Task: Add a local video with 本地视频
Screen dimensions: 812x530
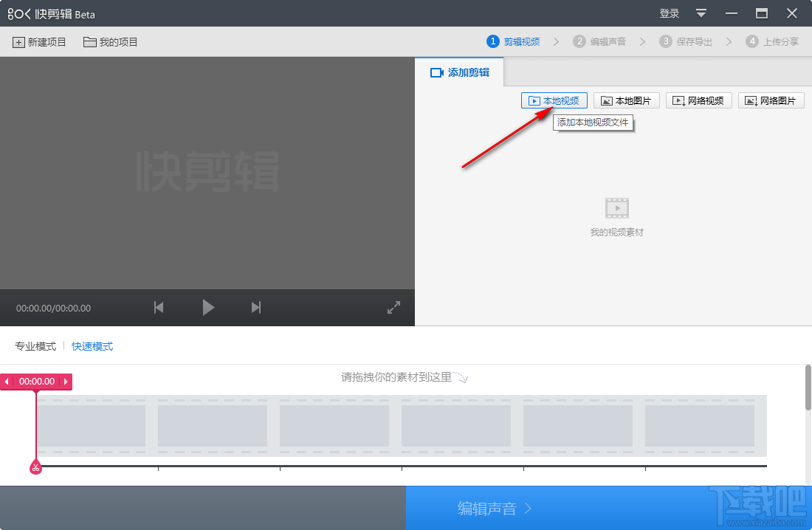Action: pyautogui.click(x=554, y=100)
